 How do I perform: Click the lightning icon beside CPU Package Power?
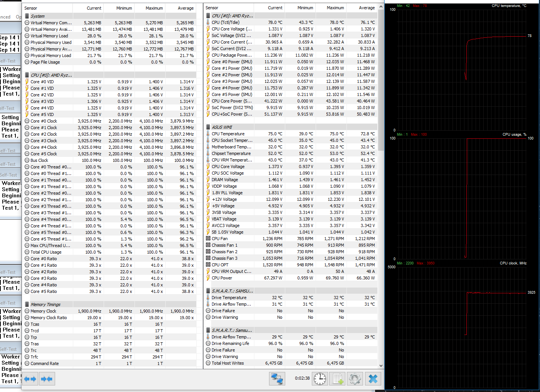[208, 55]
